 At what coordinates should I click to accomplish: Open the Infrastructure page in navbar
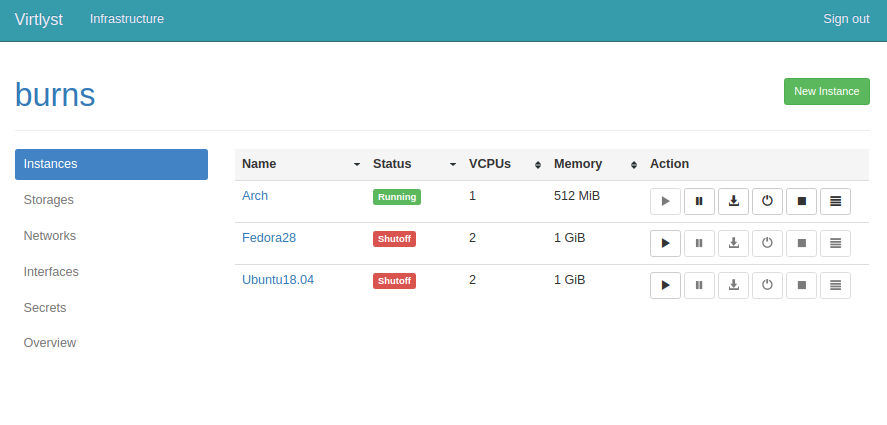[127, 19]
